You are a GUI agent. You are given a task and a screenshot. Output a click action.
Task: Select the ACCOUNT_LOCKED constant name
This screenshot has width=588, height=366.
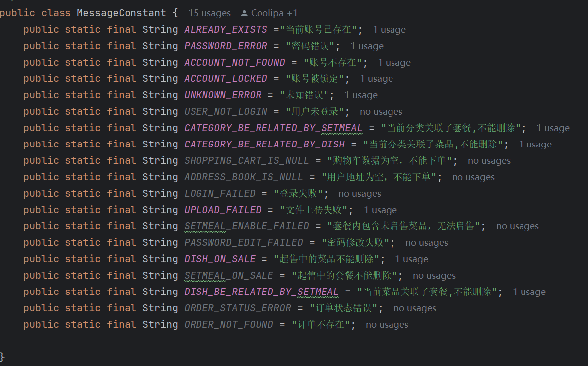226,79
